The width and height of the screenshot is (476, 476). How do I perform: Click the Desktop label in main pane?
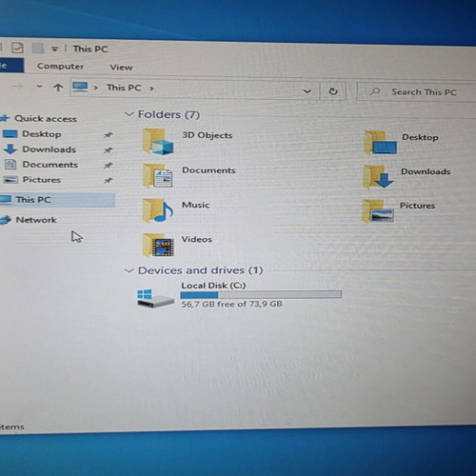click(x=420, y=137)
